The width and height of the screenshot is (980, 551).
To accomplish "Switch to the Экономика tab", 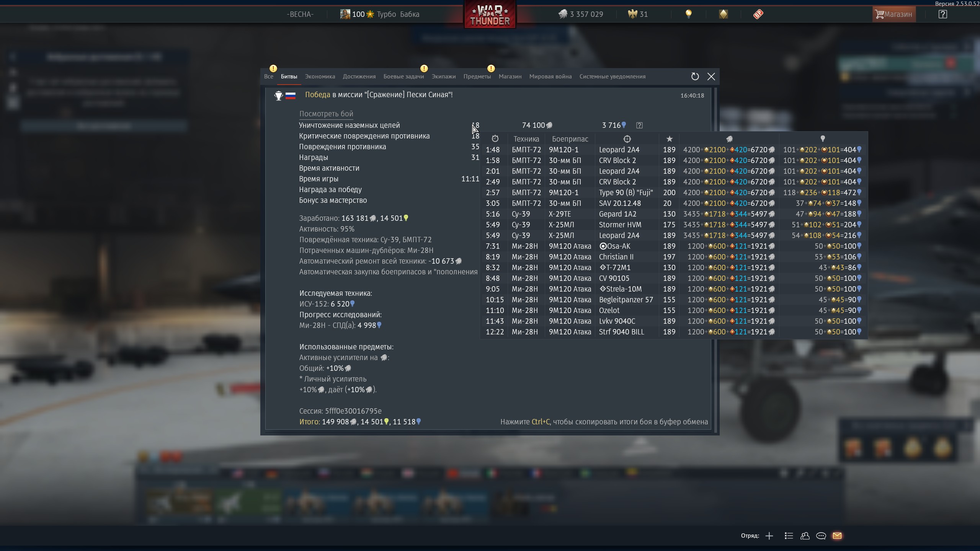I will (x=320, y=77).
